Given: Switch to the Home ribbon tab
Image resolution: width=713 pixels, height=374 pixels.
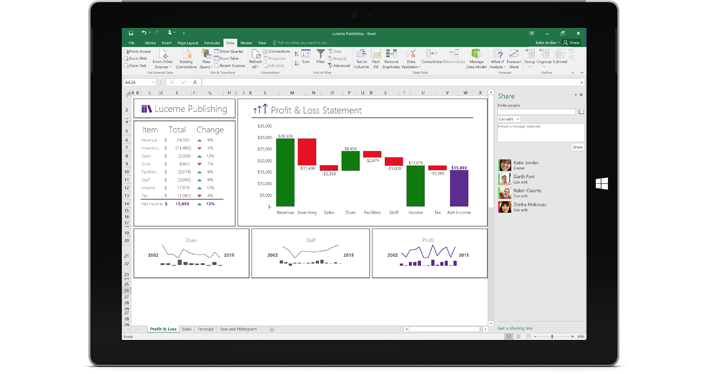Looking at the screenshot, I should coord(150,43).
